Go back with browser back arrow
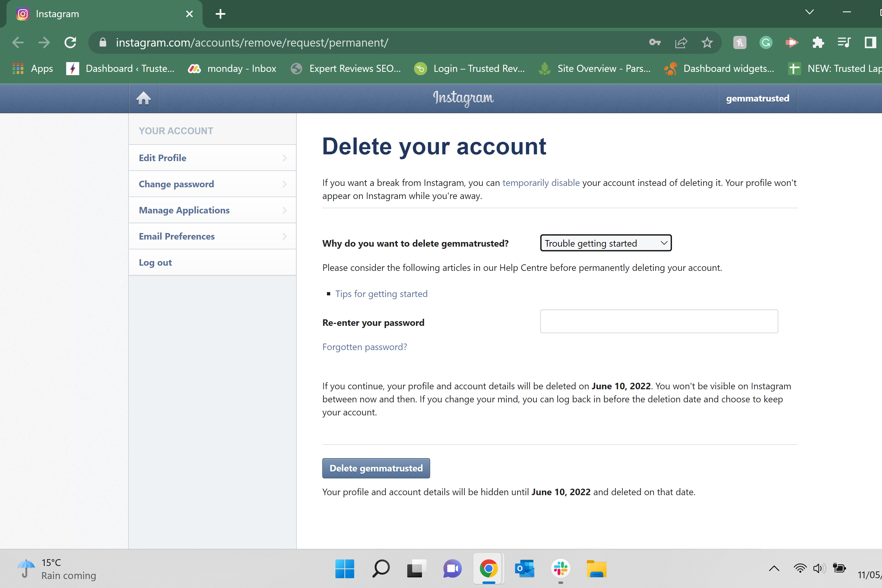The image size is (882, 588). [18, 42]
